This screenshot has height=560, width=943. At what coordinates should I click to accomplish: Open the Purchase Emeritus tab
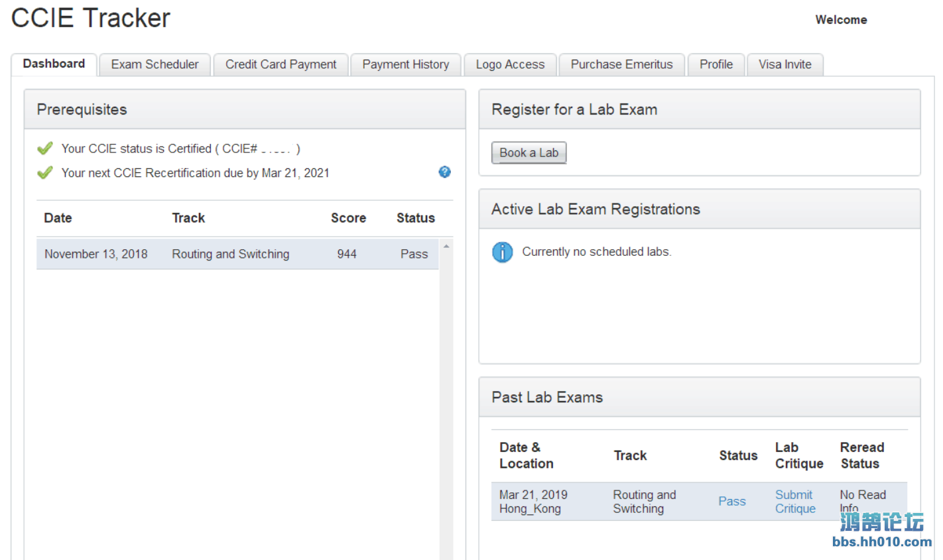tap(622, 64)
